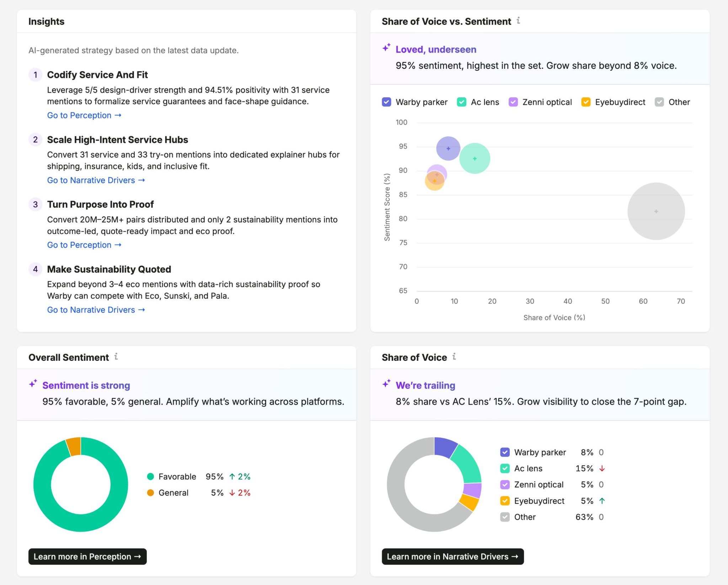Image resolution: width=728 pixels, height=585 pixels.
Task: Click blue Warby parker segment of voice donut
Action: click(445, 447)
